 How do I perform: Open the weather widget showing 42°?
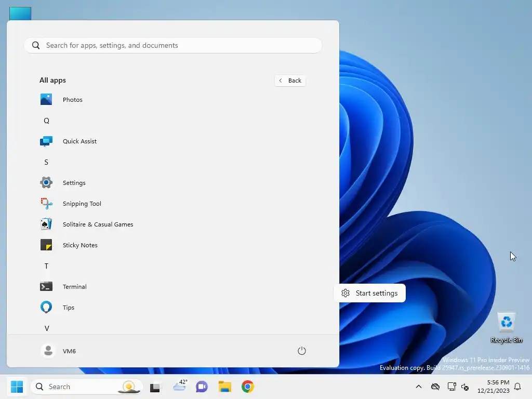[180, 386]
